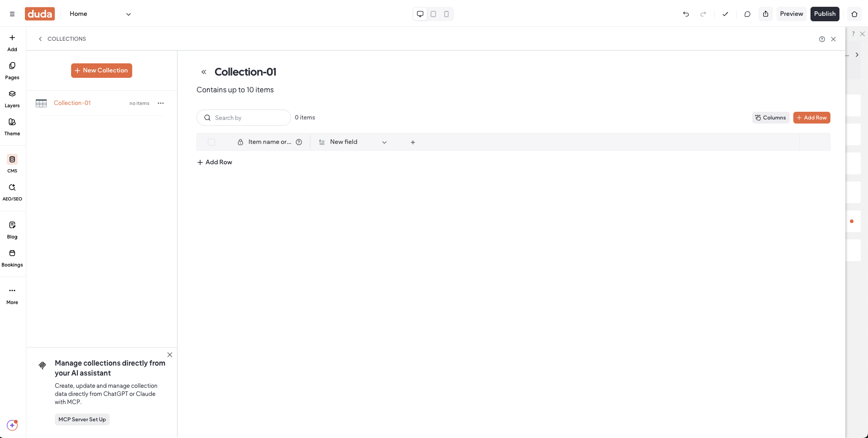868x438 pixels.
Task: Close the Collections panel
Action: tap(833, 39)
